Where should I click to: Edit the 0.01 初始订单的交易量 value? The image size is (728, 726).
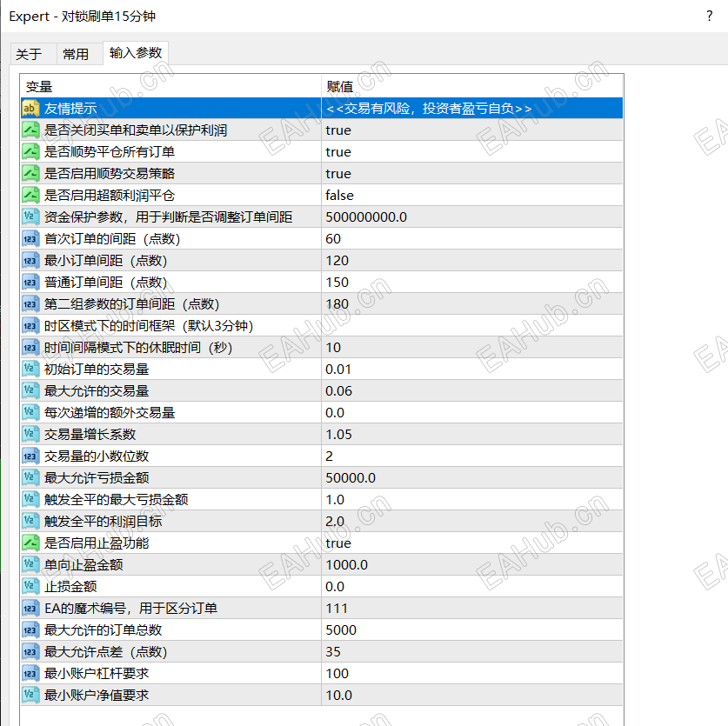coord(472,369)
